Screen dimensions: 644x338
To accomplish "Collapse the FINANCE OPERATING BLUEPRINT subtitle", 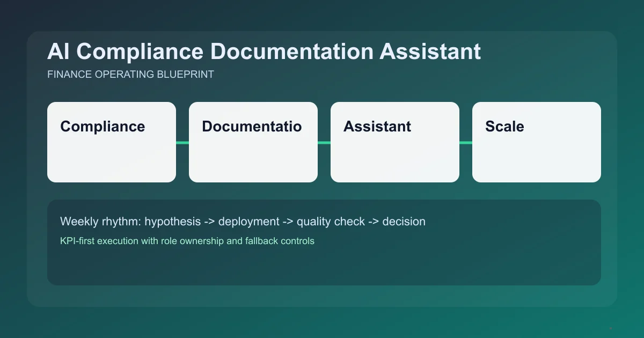I will tap(130, 75).
